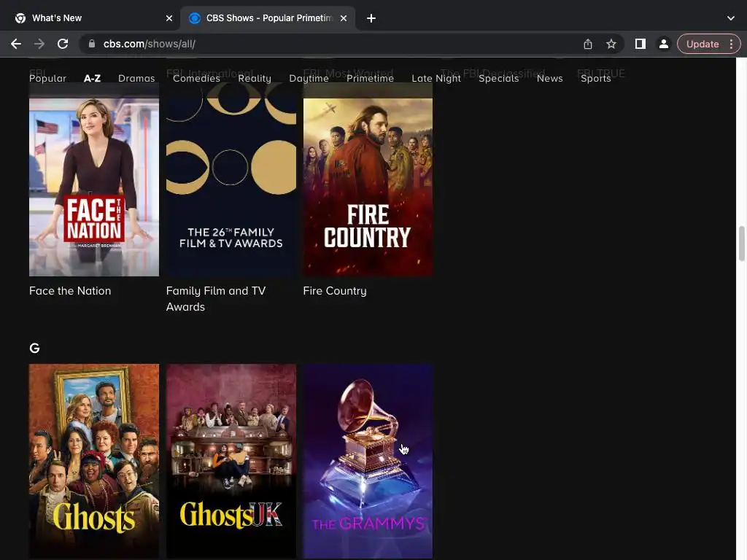Image resolution: width=747 pixels, height=560 pixels.
Task: Reload the CBS shows page
Action: click(63, 44)
